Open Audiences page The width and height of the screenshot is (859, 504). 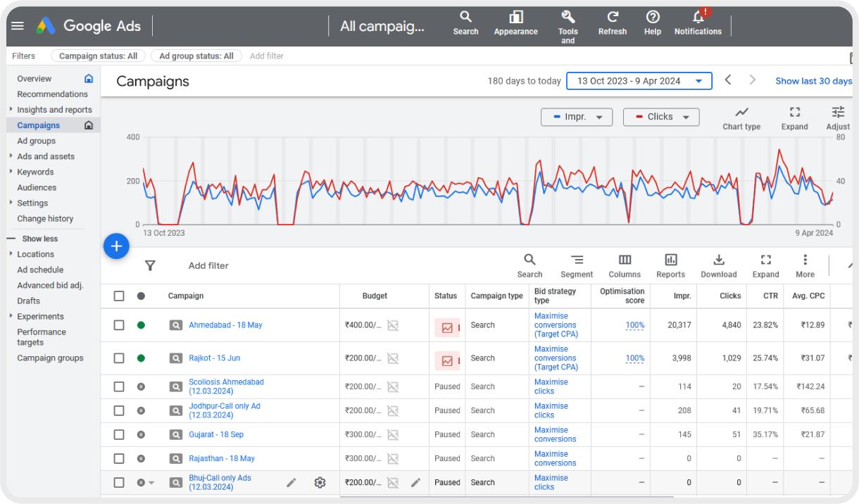[37, 187]
